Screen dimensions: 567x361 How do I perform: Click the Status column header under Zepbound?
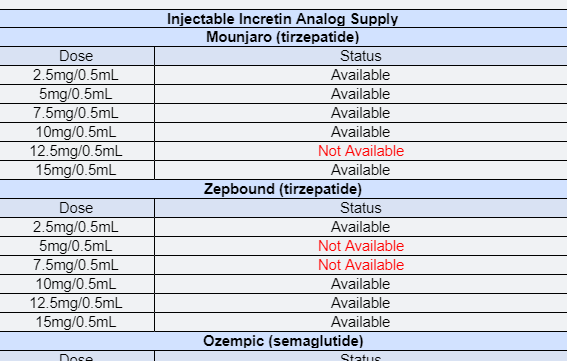(x=361, y=208)
